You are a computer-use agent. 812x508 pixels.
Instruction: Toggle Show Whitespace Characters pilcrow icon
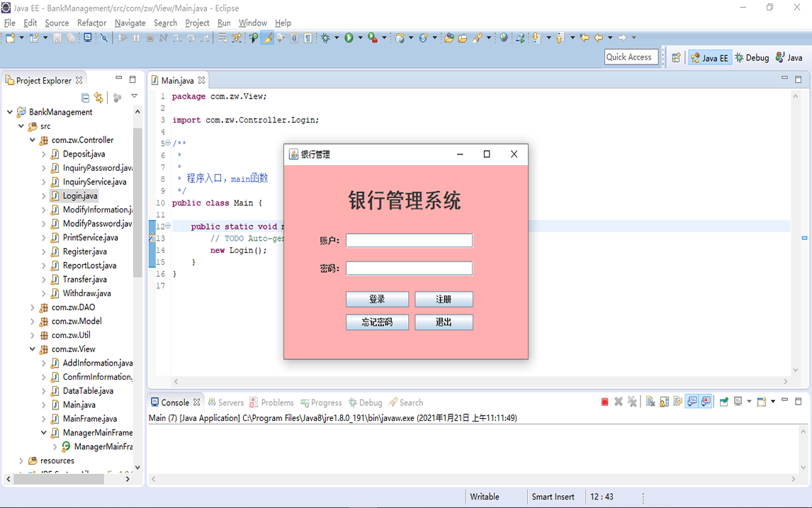pyautogui.click(x=308, y=38)
